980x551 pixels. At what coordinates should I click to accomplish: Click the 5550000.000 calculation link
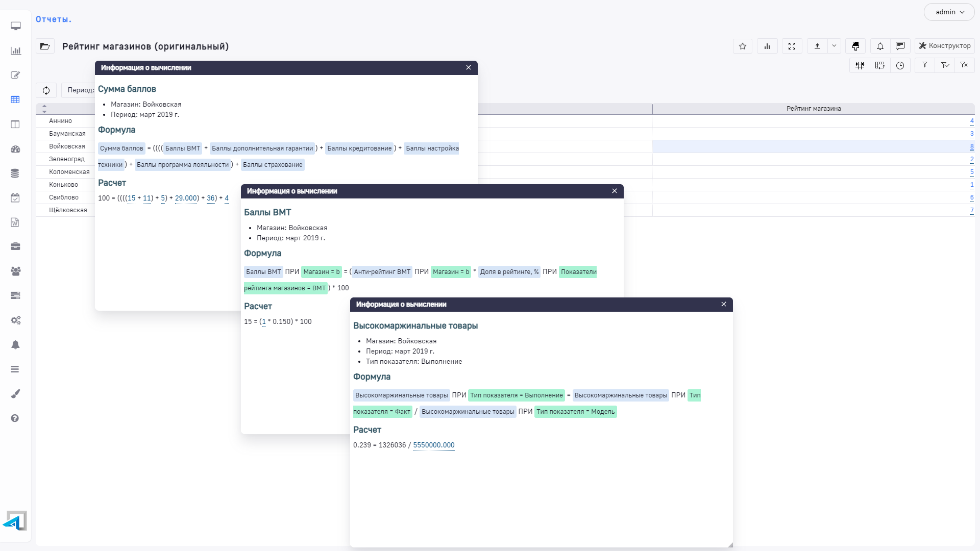[433, 445]
